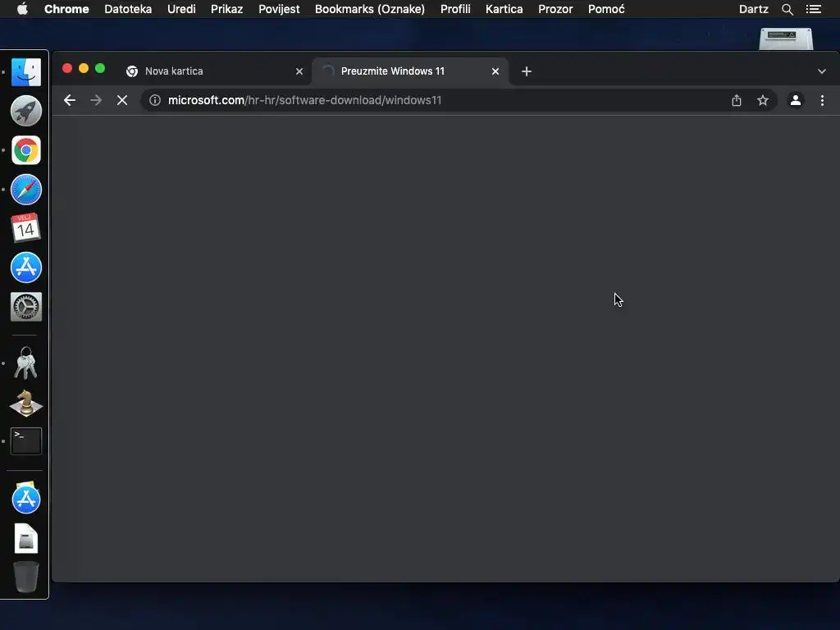Open the Prozor menu
Image resolution: width=840 pixels, height=630 pixels.
555,9
